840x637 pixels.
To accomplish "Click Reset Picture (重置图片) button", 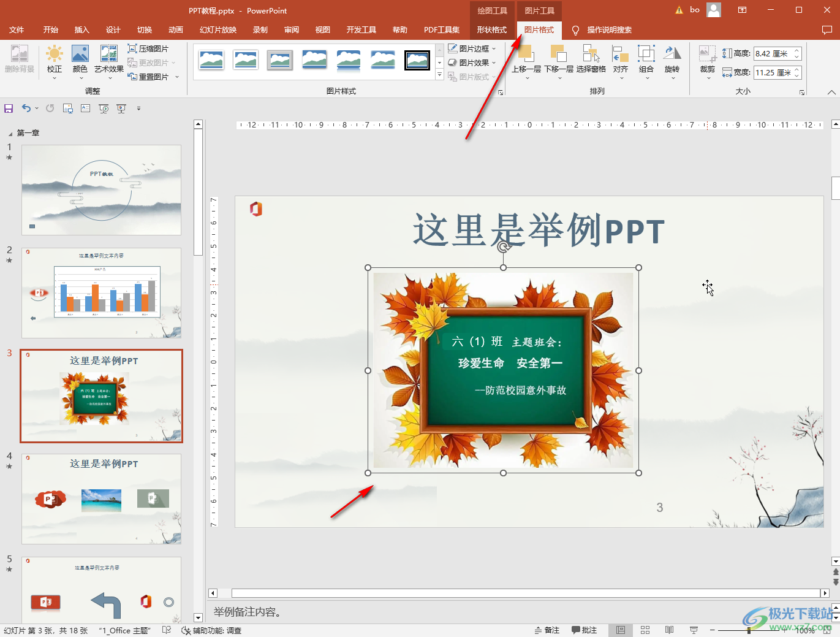I will [x=148, y=77].
